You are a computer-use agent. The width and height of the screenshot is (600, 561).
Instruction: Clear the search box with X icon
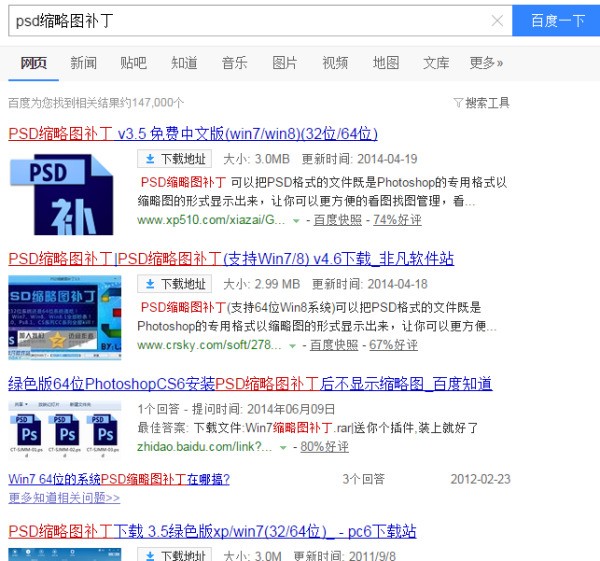pyautogui.click(x=497, y=20)
